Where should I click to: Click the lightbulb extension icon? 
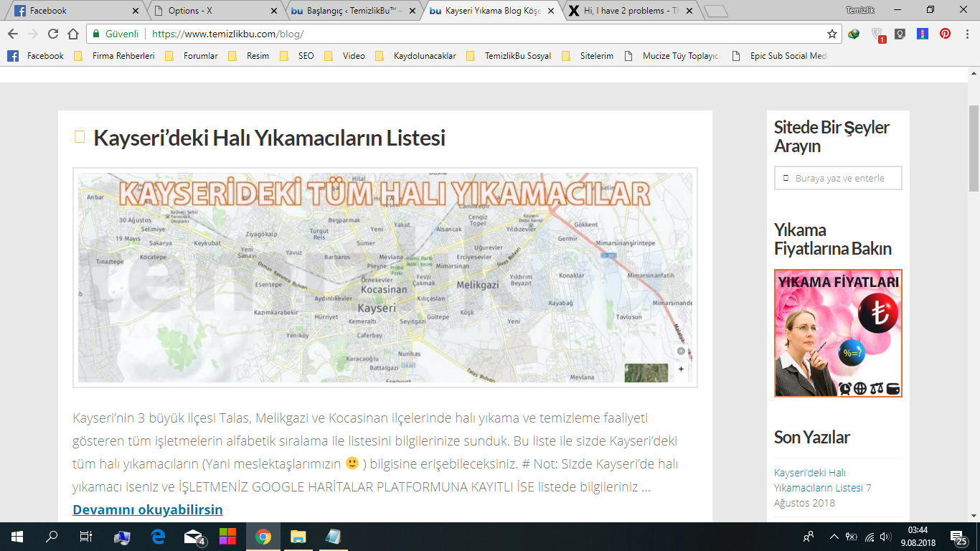[x=900, y=34]
